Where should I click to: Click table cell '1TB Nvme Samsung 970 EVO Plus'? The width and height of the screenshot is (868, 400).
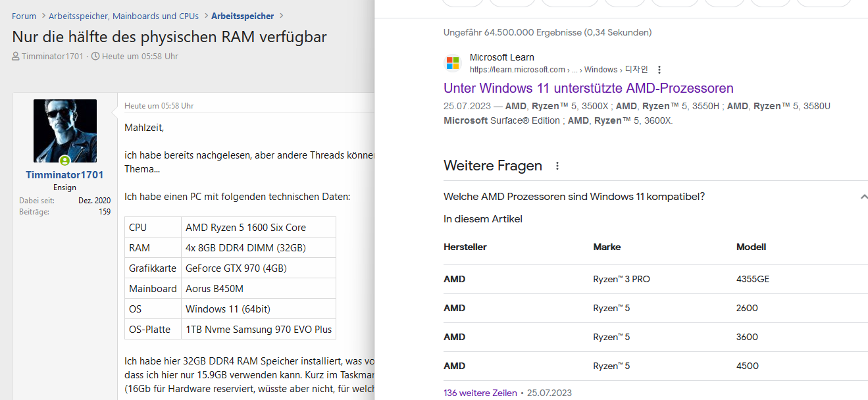point(259,329)
